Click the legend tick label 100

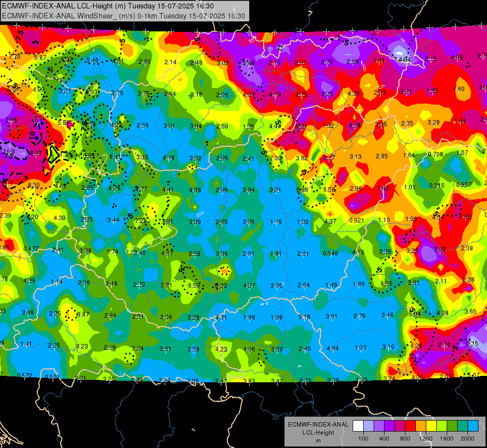click(363, 439)
